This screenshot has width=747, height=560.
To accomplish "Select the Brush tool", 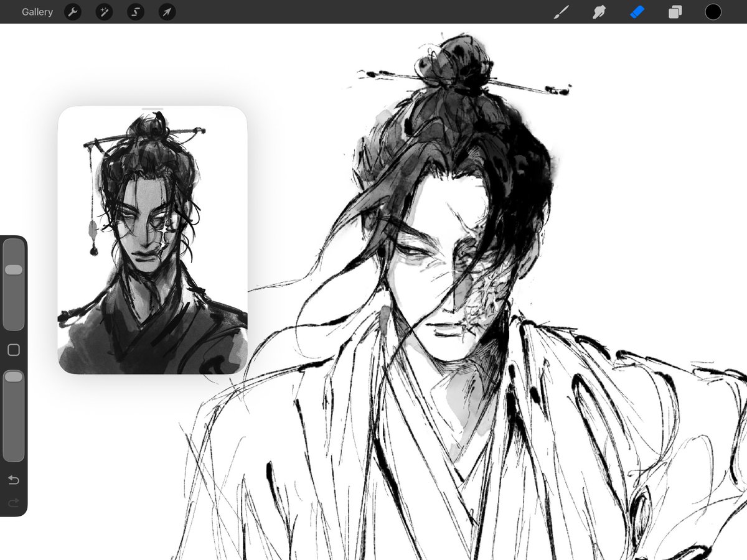I will (561, 12).
